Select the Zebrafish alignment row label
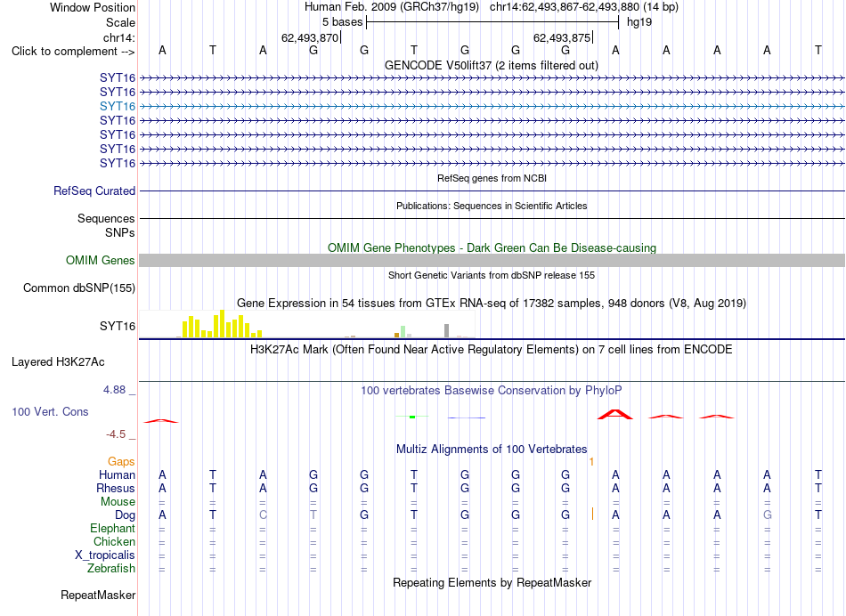Viewport: 846px width, 616px height. click(111, 569)
